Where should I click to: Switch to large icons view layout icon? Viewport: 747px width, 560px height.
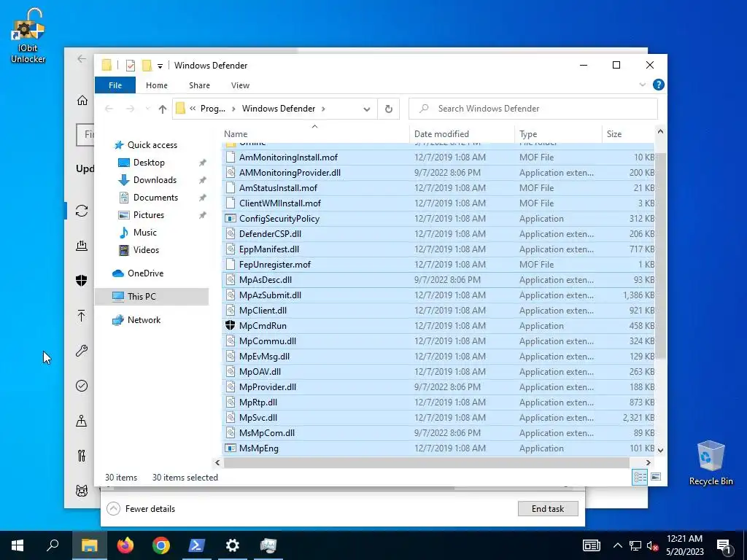pyautogui.click(x=656, y=477)
